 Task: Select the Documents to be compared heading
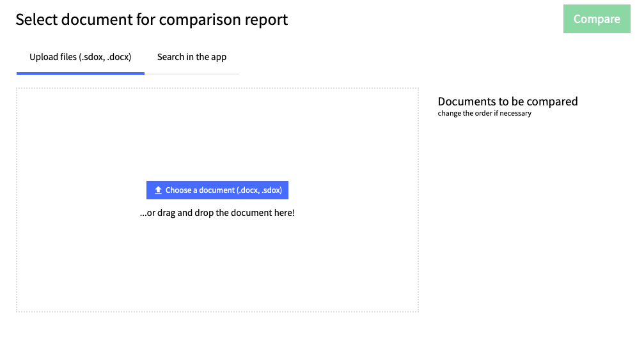point(508,102)
